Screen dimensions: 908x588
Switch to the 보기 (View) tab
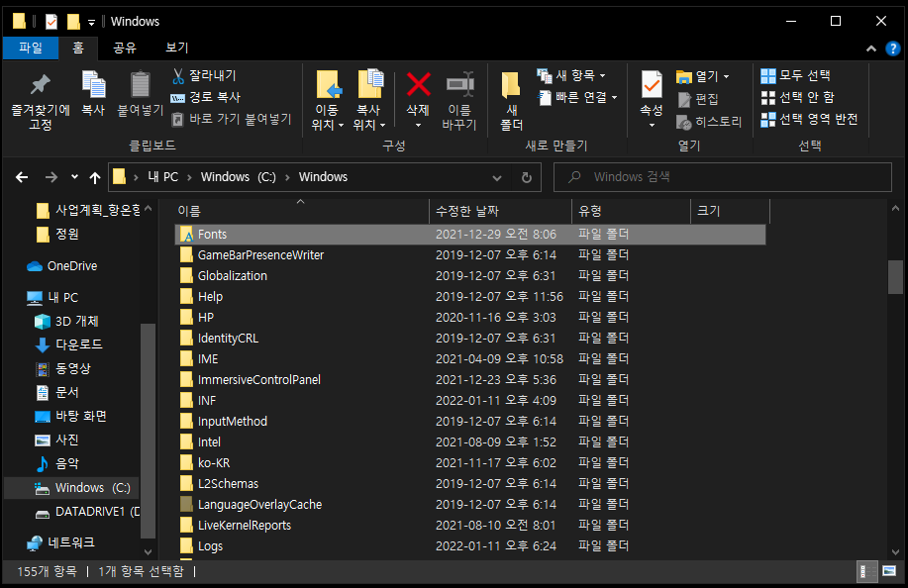[x=176, y=49]
